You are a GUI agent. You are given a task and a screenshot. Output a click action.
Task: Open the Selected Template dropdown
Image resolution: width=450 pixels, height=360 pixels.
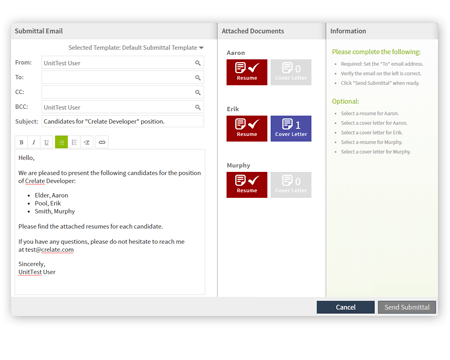[x=136, y=48]
